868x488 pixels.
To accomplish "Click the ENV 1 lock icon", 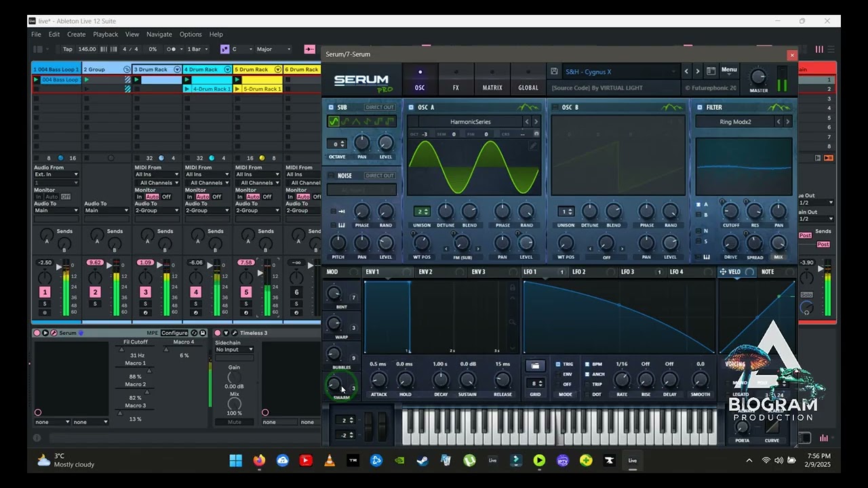I will tap(513, 287).
